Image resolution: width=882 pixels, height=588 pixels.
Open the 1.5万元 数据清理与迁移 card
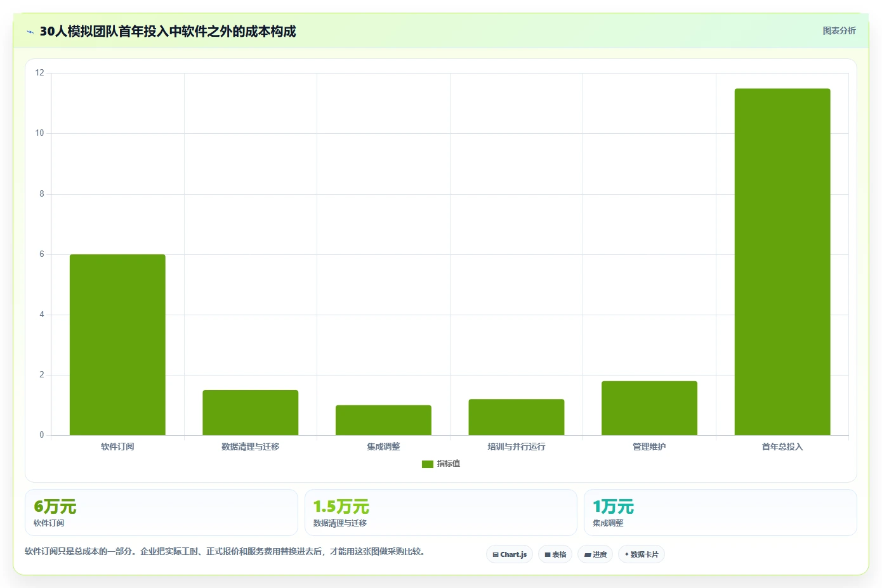pos(441,513)
